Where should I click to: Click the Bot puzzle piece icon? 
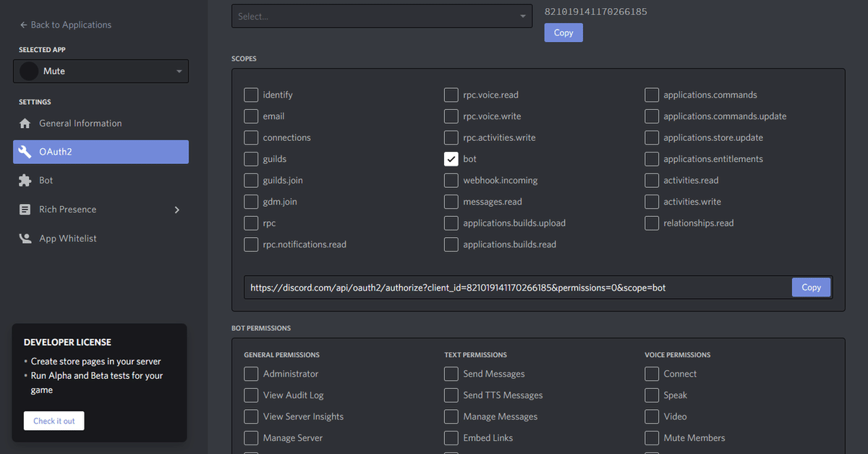[x=25, y=181]
